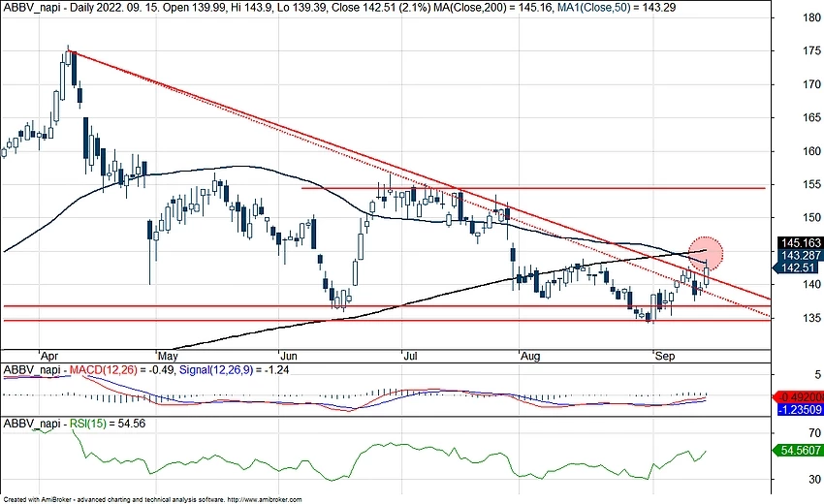
Task: Click the 160 price axis label
Action: coord(812,151)
